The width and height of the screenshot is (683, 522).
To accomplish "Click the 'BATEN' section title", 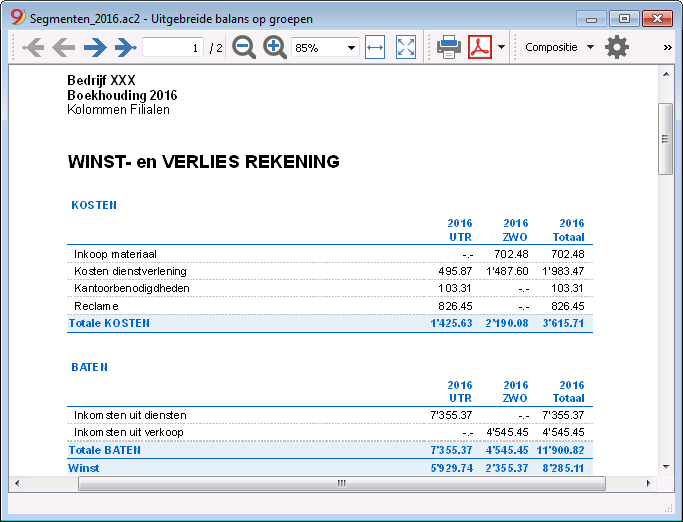I will 89,367.
